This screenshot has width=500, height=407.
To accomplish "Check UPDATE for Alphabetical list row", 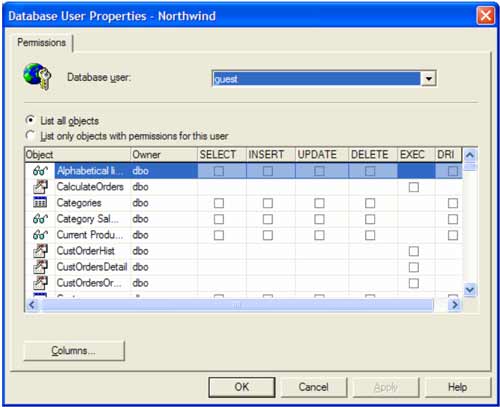I will (319, 171).
